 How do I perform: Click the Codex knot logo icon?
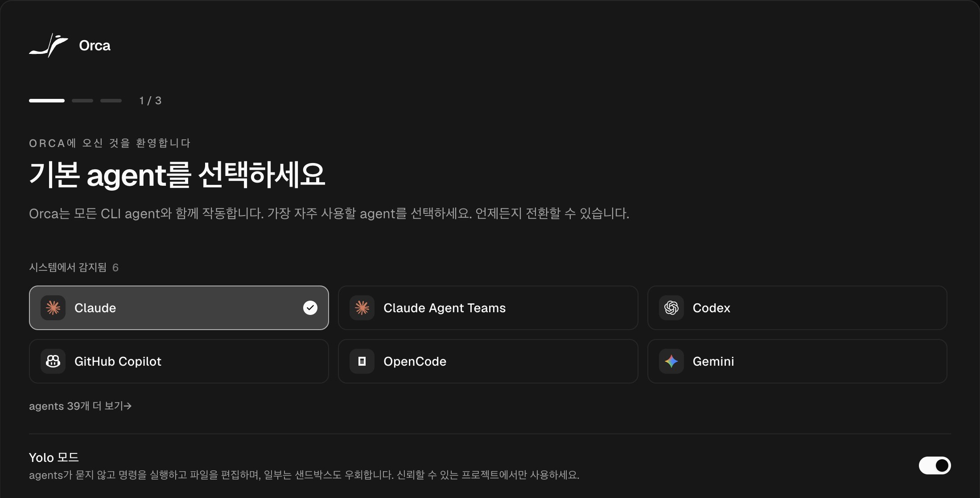(671, 308)
